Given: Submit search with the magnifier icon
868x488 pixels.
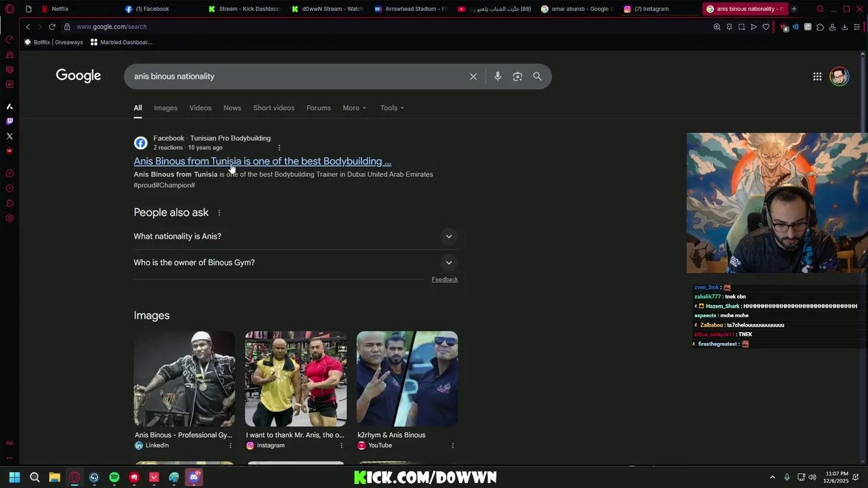Looking at the screenshot, I should [x=537, y=77].
